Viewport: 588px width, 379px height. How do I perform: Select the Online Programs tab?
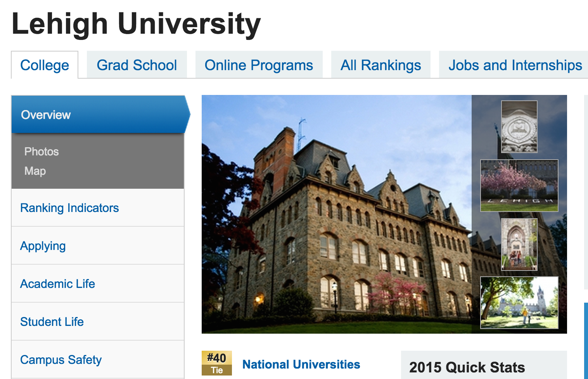(x=259, y=65)
